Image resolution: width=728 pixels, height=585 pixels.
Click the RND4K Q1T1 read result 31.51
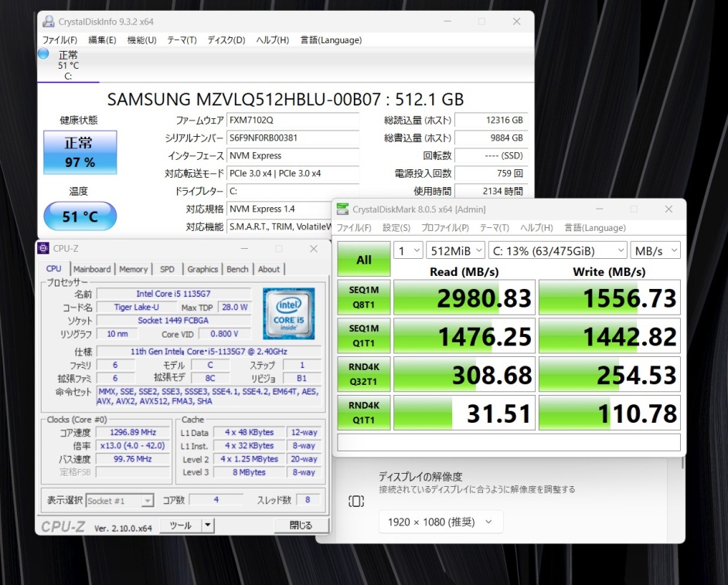tap(464, 413)
